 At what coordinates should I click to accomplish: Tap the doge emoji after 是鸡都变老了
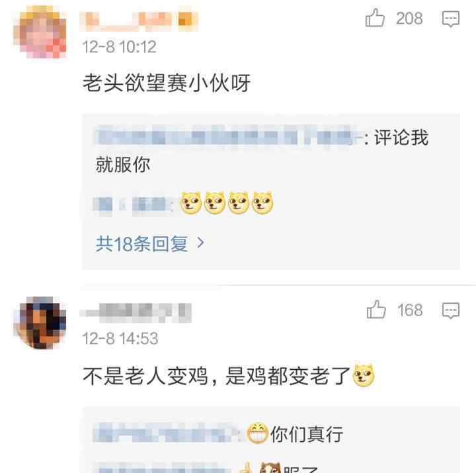tap(364, 375)
